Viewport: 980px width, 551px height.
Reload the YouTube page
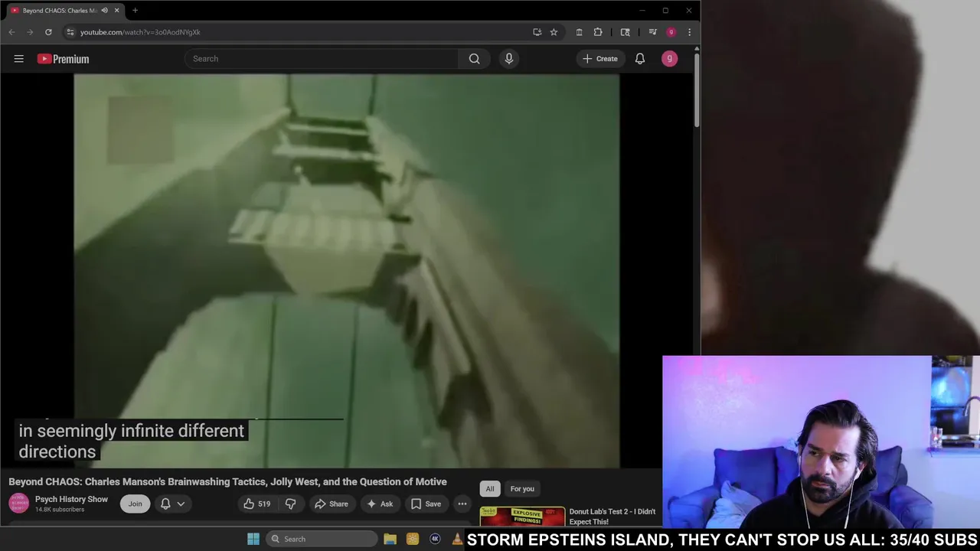pyautogui.click(x=48, y=32)
